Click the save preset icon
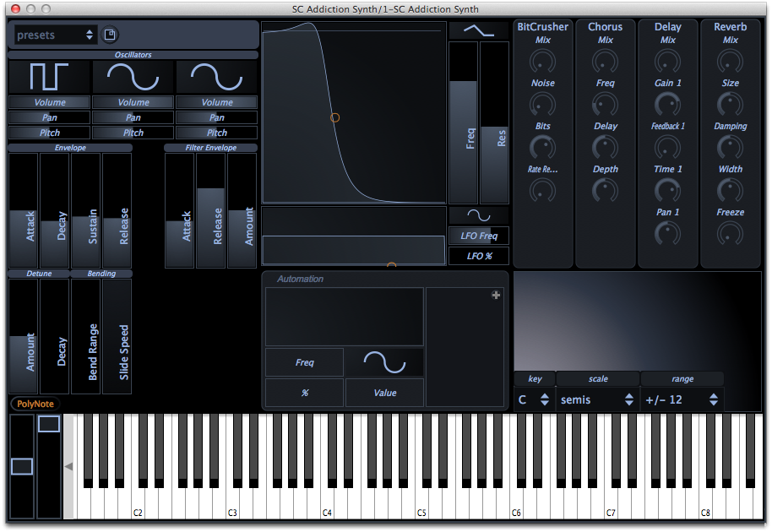 (110, 35)
